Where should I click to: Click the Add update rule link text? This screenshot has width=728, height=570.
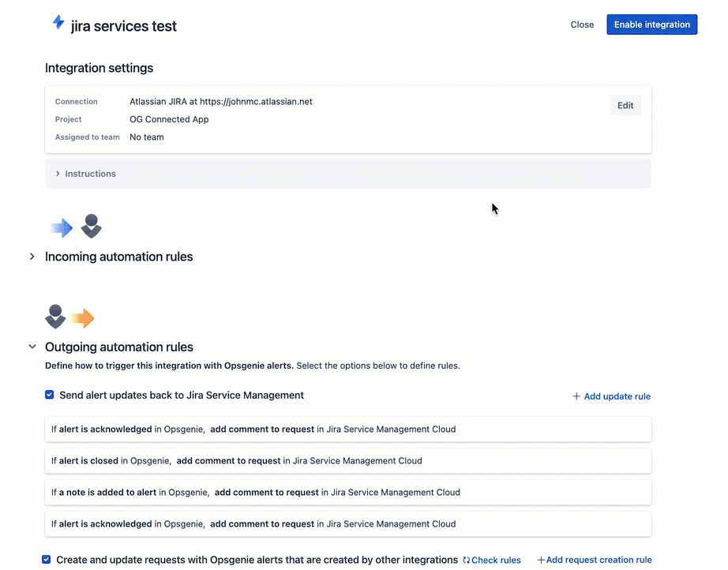(x=617, y=396)
